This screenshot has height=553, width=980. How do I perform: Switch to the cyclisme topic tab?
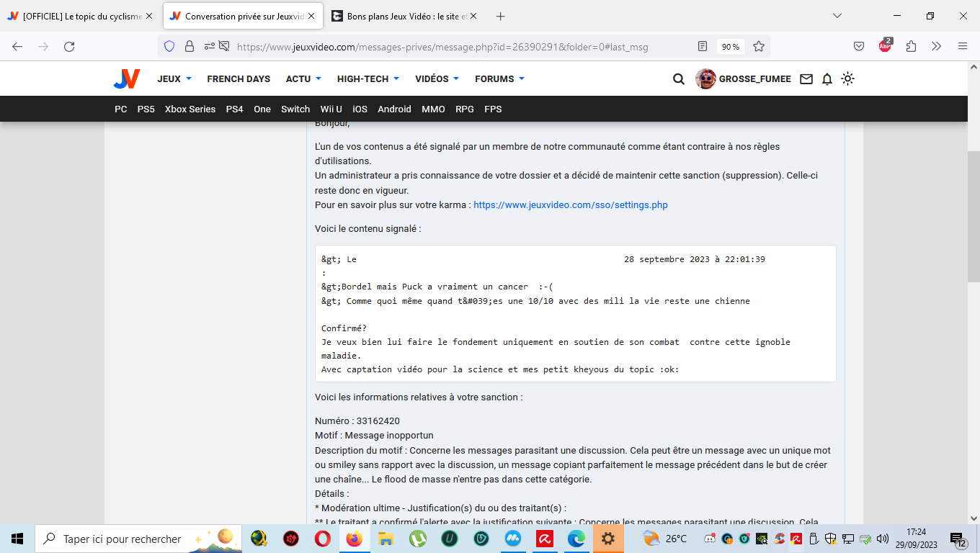tap(79, 16)
